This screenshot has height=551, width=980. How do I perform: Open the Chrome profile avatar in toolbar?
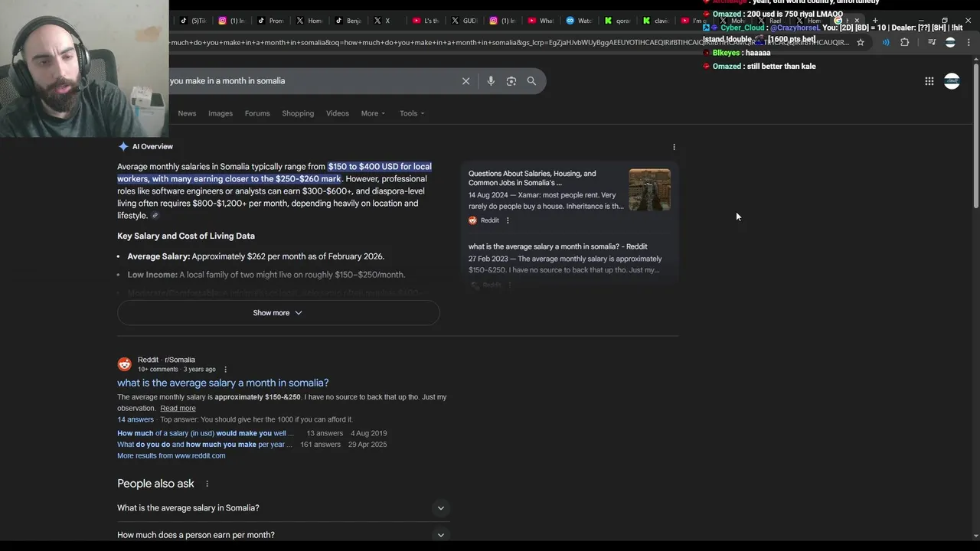(950, 42)
